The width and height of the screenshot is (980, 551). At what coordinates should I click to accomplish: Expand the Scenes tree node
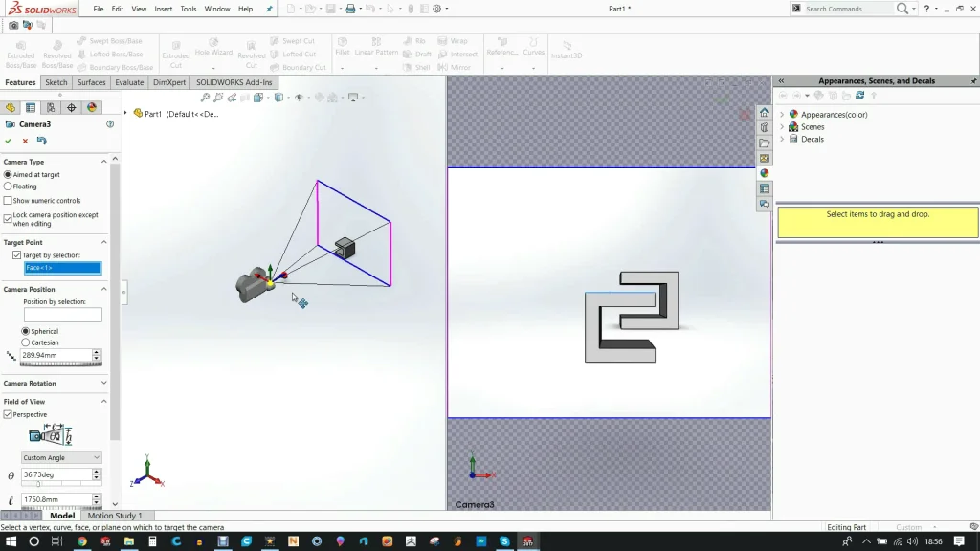coord(782,127)
